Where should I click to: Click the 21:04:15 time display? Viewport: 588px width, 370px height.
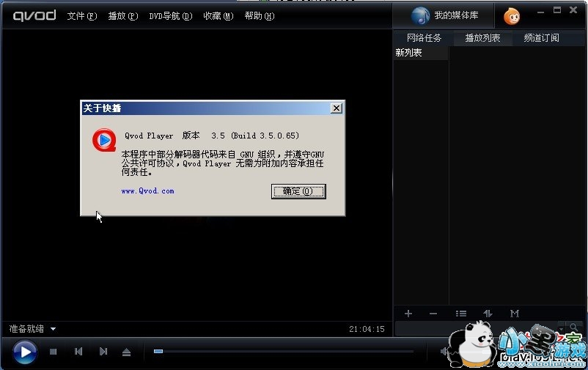367,329
